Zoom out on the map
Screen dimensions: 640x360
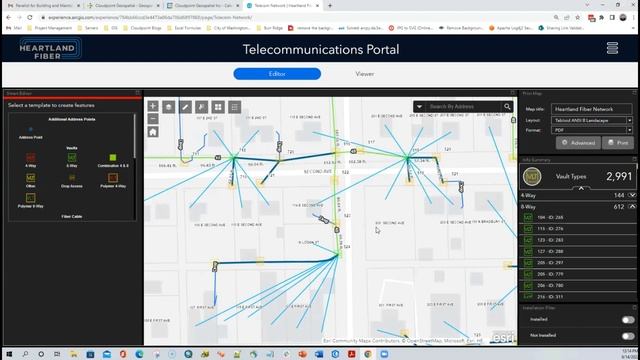pyautogui.click(x=153, y=119)
